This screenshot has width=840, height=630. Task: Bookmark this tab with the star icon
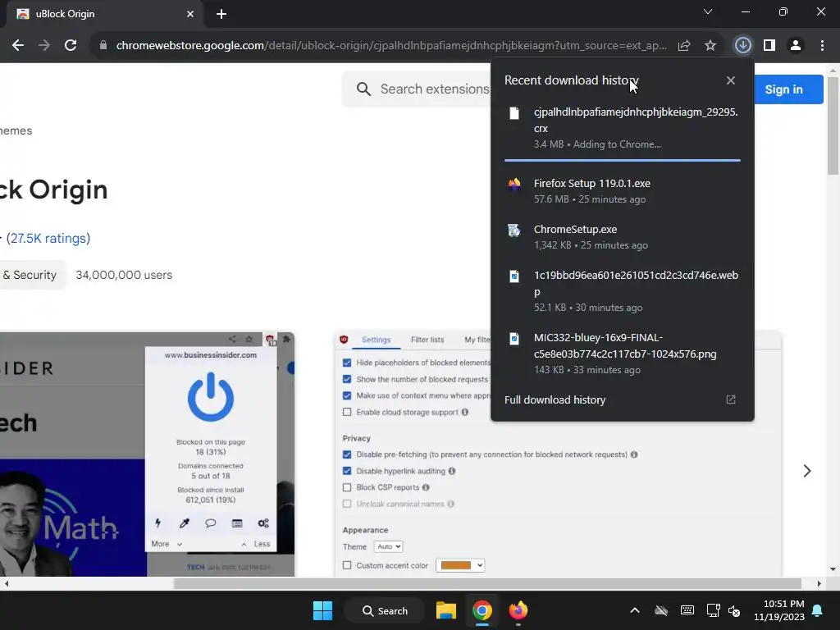pyautogui.click(x=710, y=46)
